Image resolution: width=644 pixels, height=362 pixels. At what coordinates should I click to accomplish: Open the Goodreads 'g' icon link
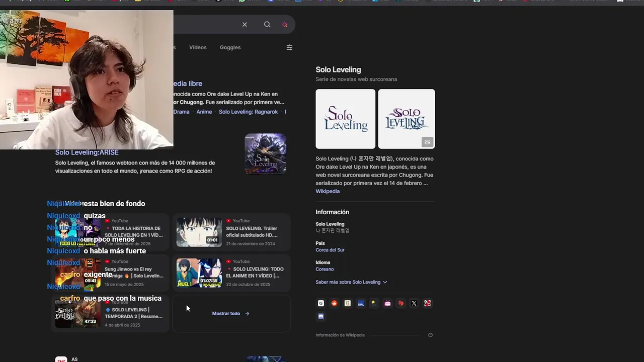pyautogui.click(x=347, y=303)
